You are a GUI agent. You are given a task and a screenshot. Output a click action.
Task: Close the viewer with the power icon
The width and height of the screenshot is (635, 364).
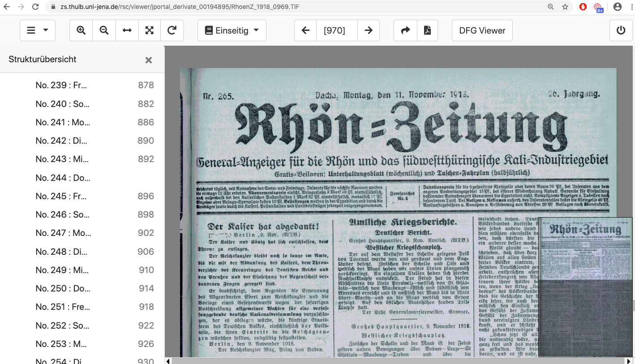pyautogui.click(x=621, y=30)
